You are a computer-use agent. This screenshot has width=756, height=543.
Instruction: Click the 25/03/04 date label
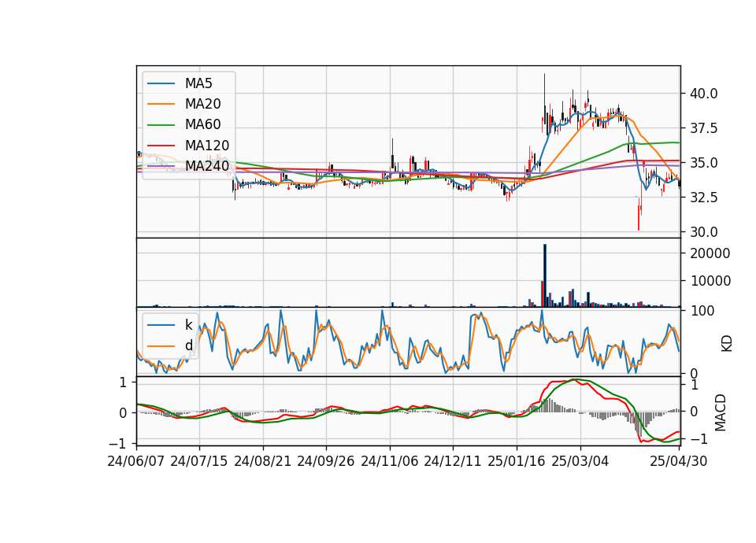pos(580,461)
